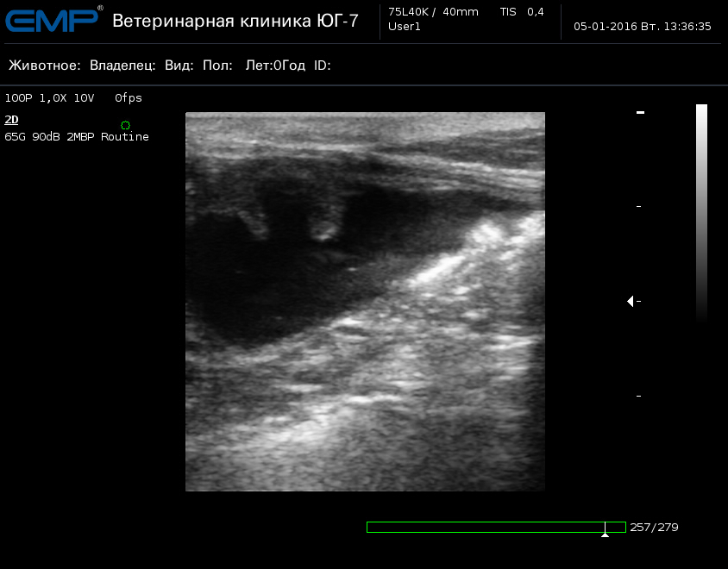Click the 65G 90dB 2MBP Routine parameters
Viewport: 728px width, 569px height.
(x=77, y=137)
